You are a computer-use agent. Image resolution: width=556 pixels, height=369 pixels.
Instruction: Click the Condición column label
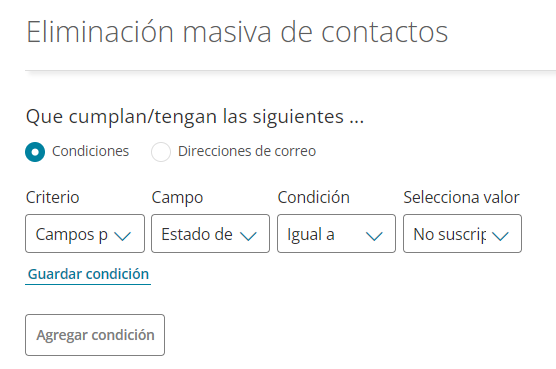313,197
